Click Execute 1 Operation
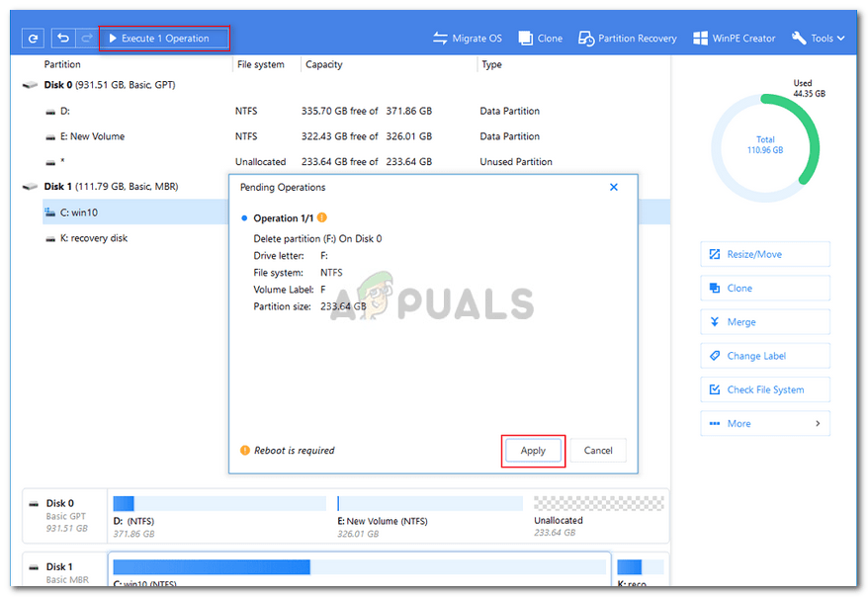 [164, 38]
